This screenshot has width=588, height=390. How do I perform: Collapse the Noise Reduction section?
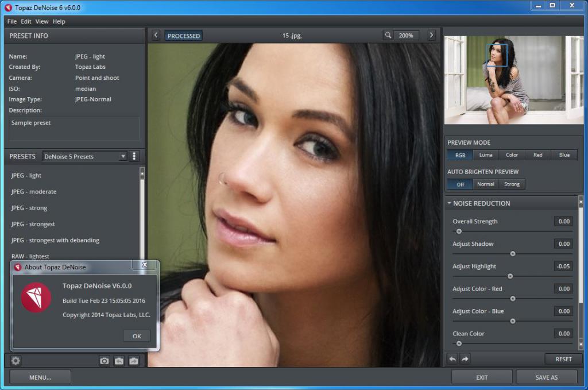[x=449, y=203]
